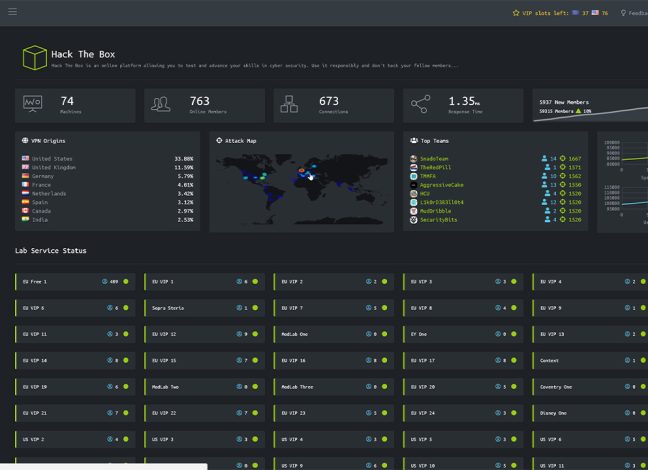648x470 pixels.
Task: Select the Disney One lab card
Action: [x=590, y=413]
